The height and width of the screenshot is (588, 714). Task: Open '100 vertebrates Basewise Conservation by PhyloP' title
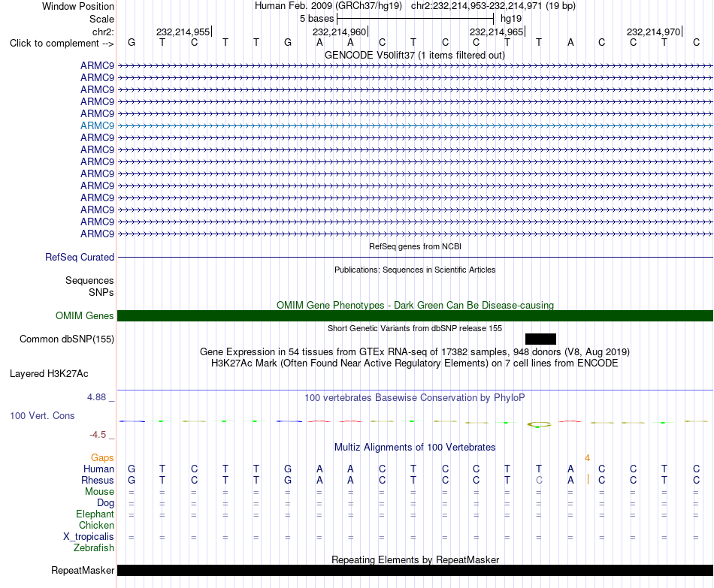415,397
